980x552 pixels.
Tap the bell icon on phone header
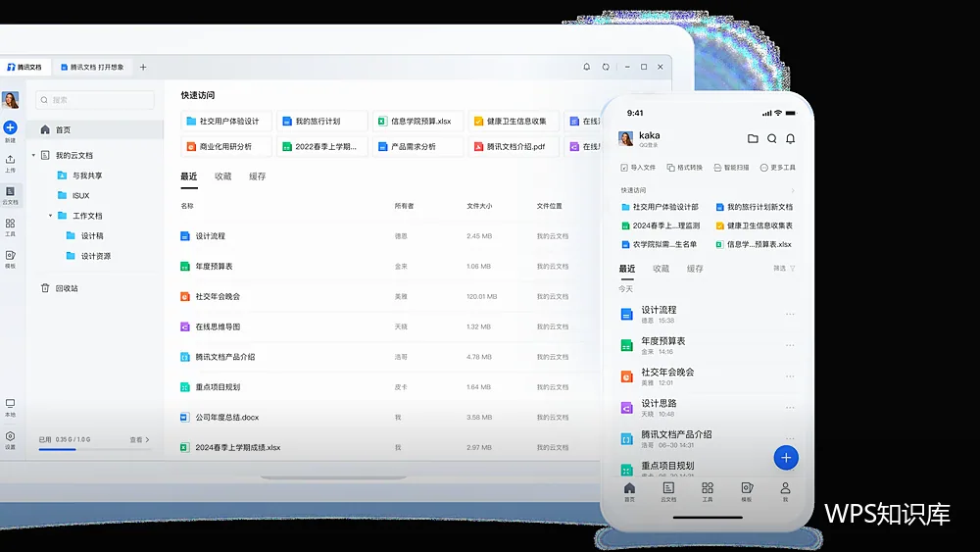[x=790, y=139]
